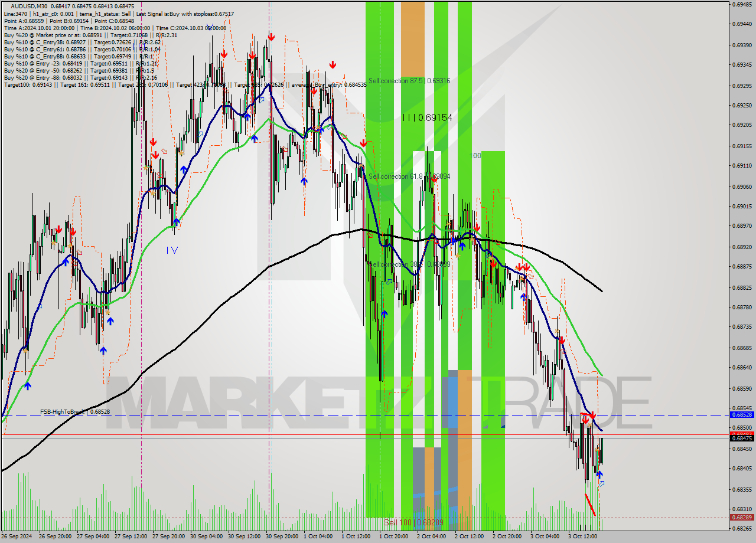Click the 2 Oct 20:00 time label
Screen dimensions: 756x543
[x=507, y=537]
